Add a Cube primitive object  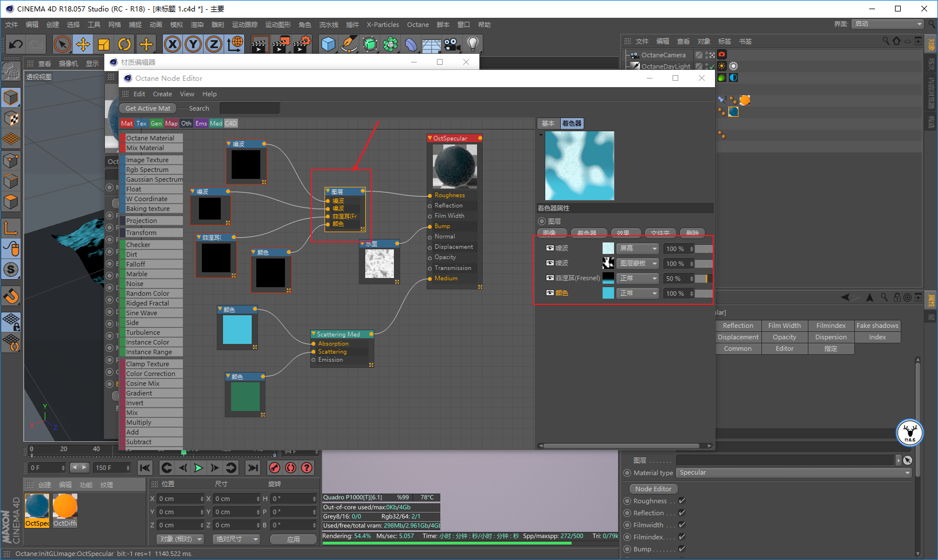(x=328, y=44)
